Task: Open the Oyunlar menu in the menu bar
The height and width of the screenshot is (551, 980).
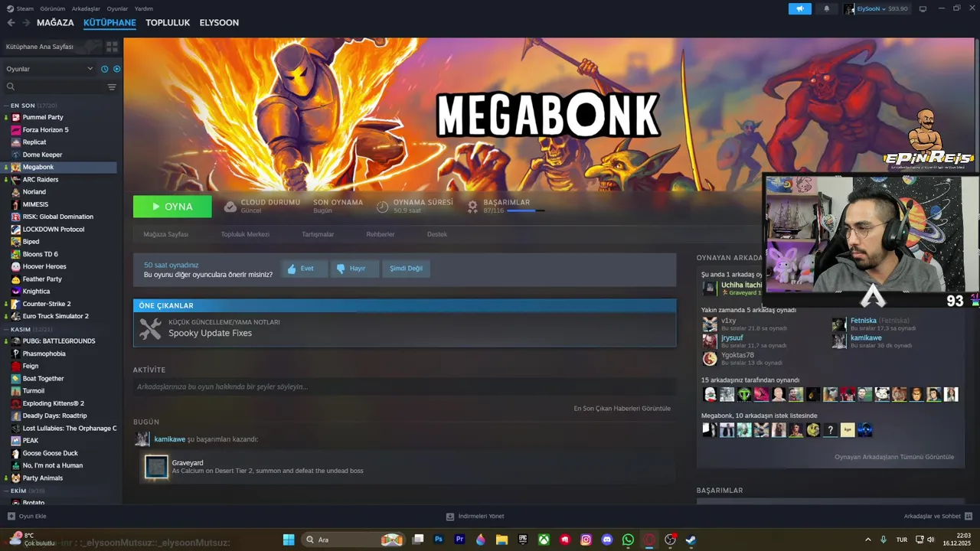Action: pos(117,8)
